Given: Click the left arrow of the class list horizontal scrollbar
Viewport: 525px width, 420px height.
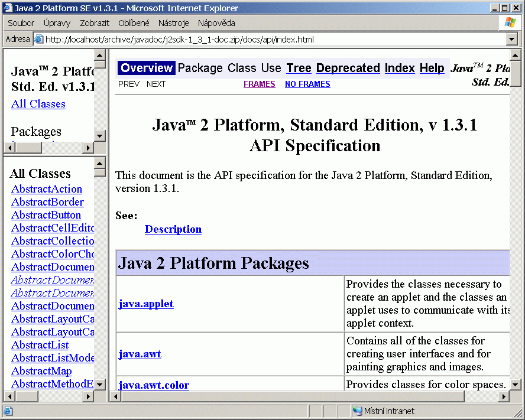Looking at the screenshot, I should [x=9, y=396].
